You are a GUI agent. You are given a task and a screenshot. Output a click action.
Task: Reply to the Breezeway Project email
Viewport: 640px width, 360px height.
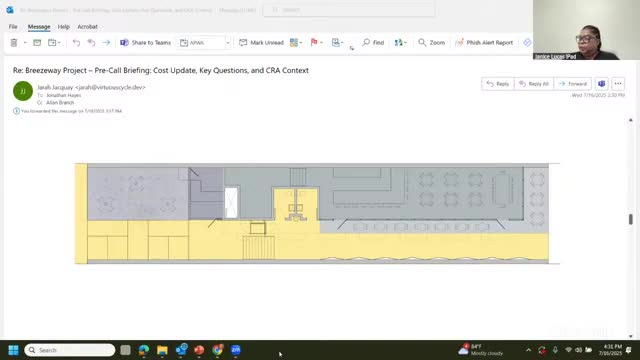(498, 84)
